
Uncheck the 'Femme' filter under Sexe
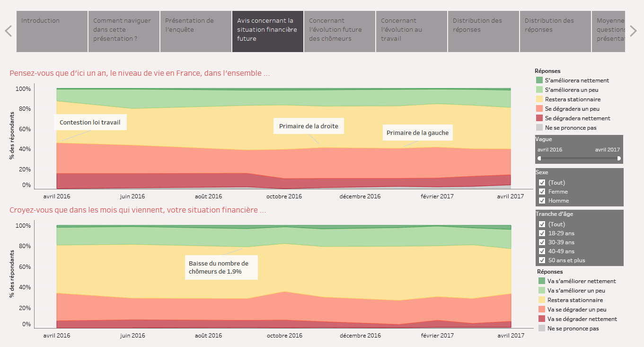pos(542,191)
